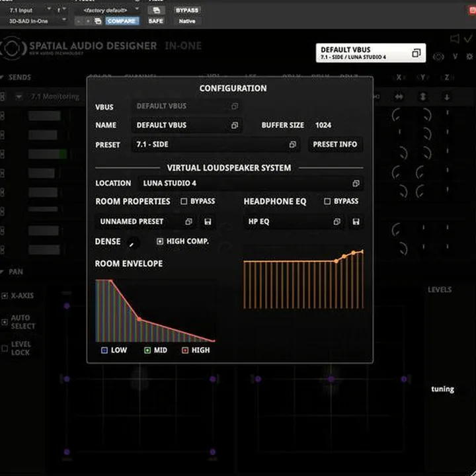Image resolution: width=476 pixels, height=476 pixels.
Task: Click the X-axis horizontal arrows icon
Action: click(399, 97)
